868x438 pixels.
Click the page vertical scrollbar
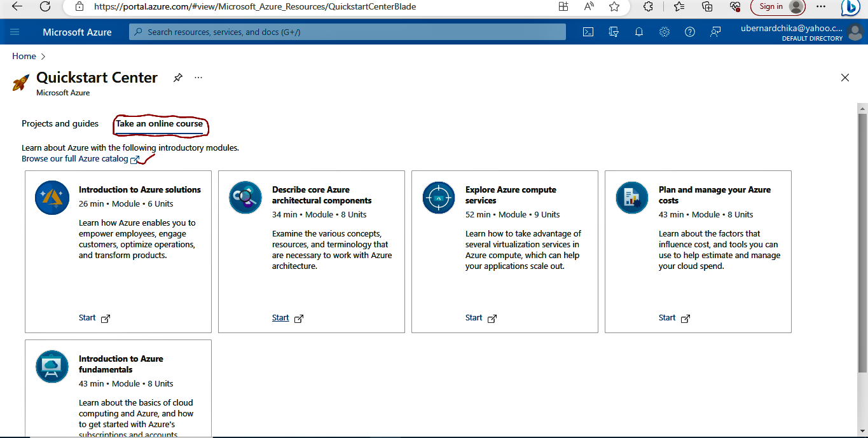862,242
